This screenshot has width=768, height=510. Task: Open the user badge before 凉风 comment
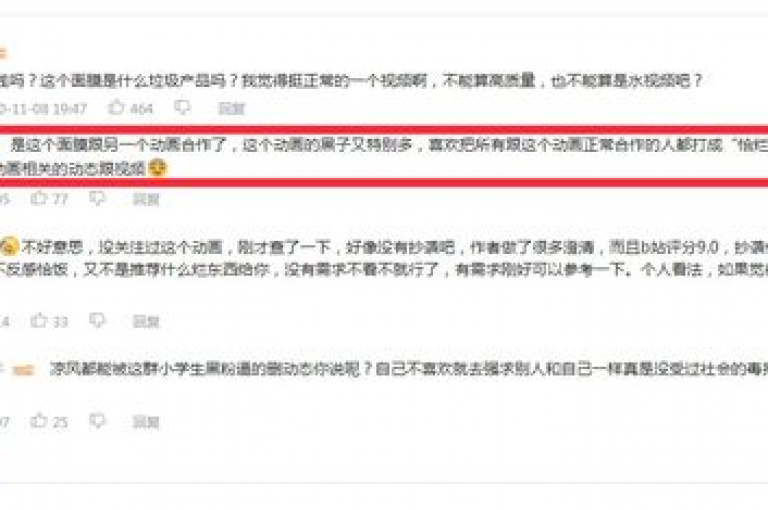pyautogui.click(x=23, y=370)
